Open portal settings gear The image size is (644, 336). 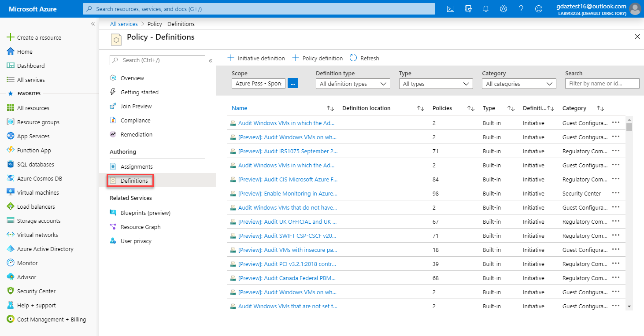click(503, 9)
